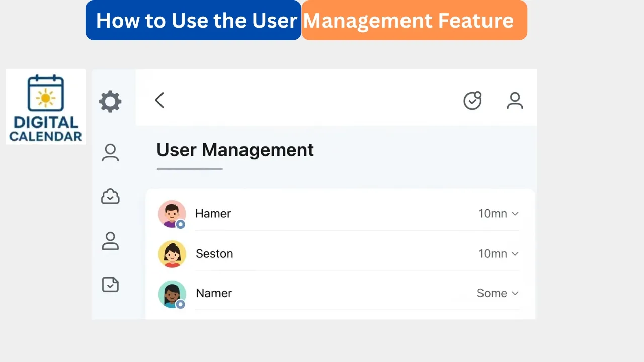
Task: Expand the Some dropdown for Namer
Action: click(x=498, y=293)
